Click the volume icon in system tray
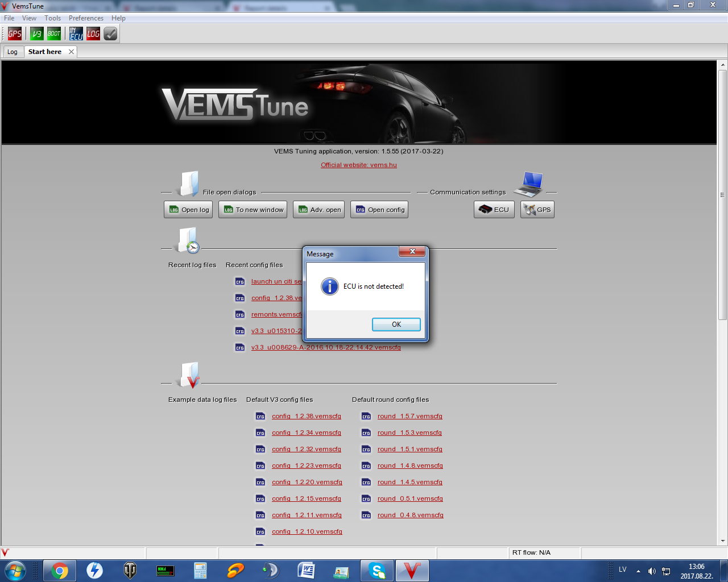The height and width of the screenshot is (582, 728). (x=652, y=571)
